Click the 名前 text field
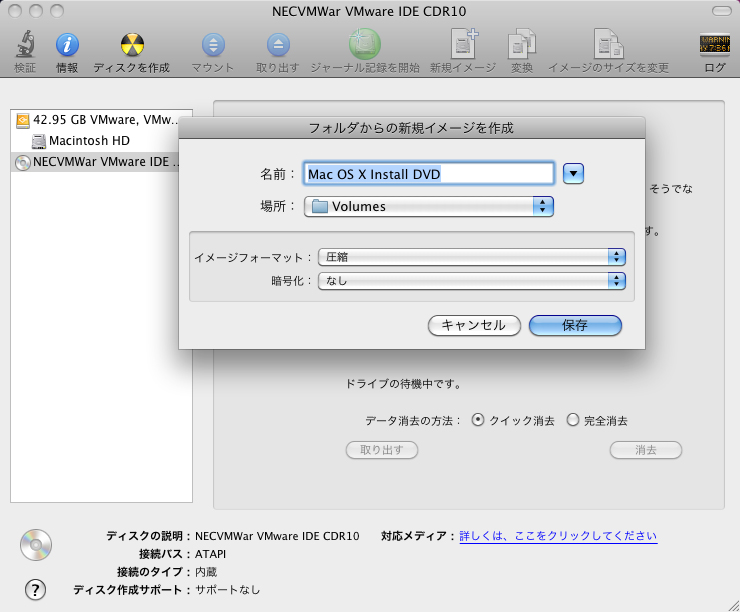This screenshot has width=740, height=612. [429, 174]
